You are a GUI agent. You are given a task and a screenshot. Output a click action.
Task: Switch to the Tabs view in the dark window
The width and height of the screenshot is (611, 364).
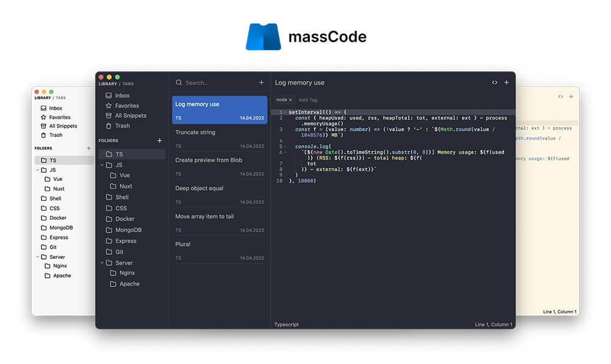[128, 84]
